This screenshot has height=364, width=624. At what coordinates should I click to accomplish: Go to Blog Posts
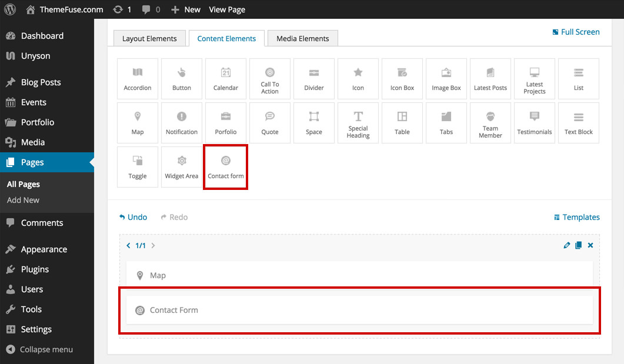[x=47, y=82]
